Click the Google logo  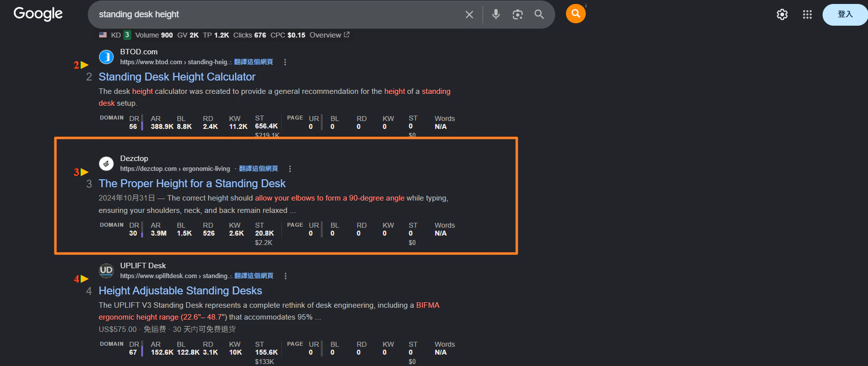[38, 14]
